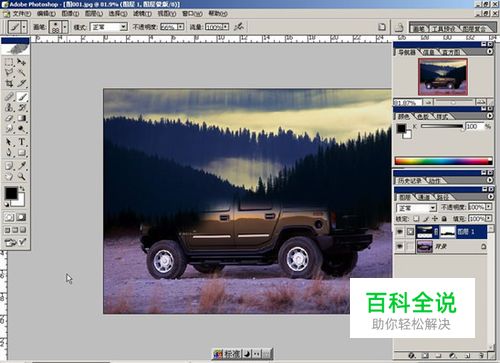Switch to the Channels tab
The image size is (500, 363).
[x=424, y=197]
